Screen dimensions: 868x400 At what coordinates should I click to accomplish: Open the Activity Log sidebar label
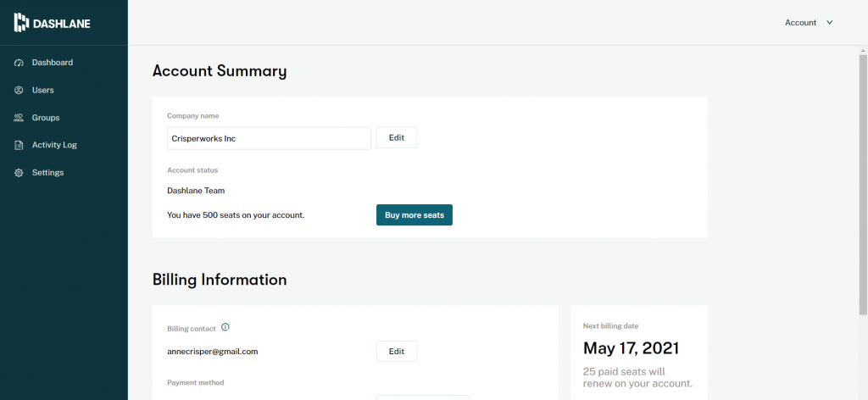pyautogui.click(x=54, y=145)
